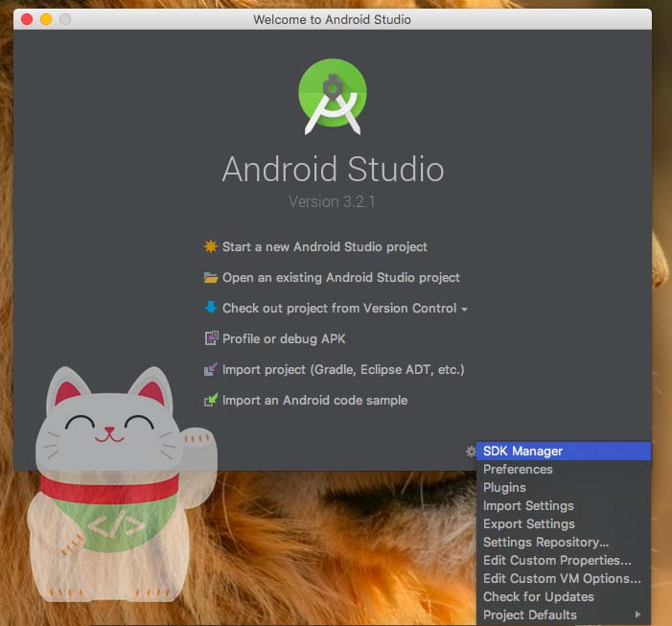Screen dimensions: 672x626
Task: Open the Project Defaults submenu
Action: [x=564, y=614]
